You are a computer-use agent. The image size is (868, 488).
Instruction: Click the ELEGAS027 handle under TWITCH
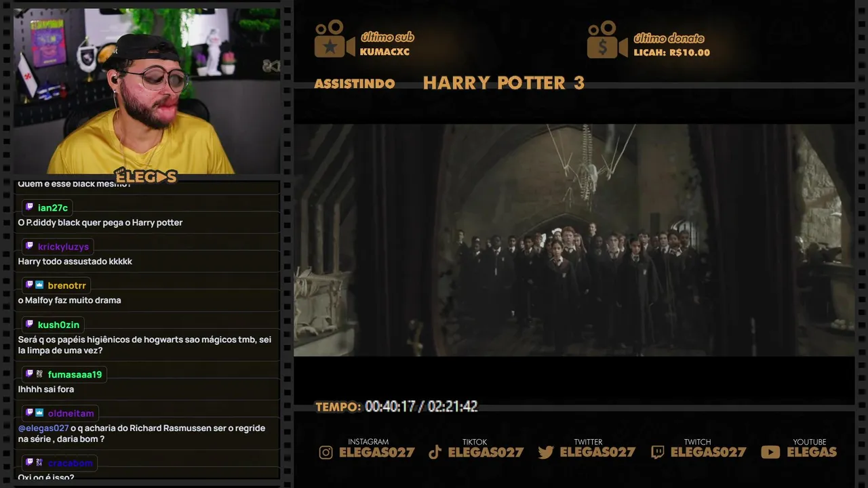pyautogui.click(x=708, y=452)
